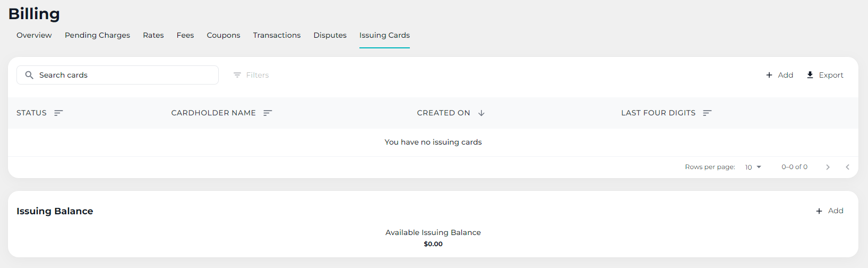This screenshot has width=868, height=268.
Task: Click the Export download icon
Action: tap(810, 75)
